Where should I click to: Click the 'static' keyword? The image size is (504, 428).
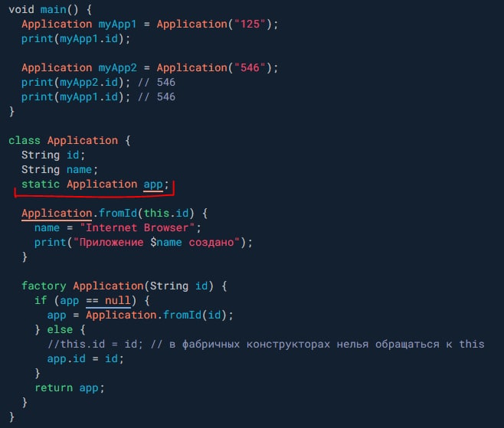pyautogui.click(x=41, y=184)
